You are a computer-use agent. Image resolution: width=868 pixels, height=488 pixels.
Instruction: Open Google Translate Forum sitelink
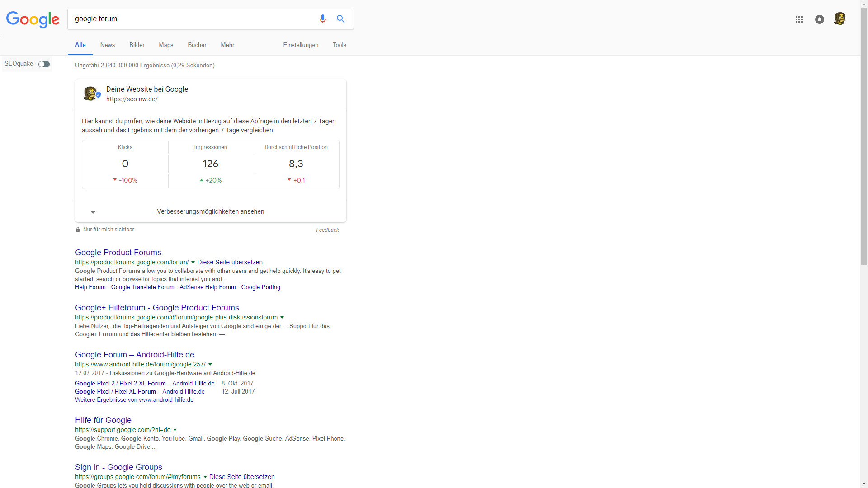[143, 287]
